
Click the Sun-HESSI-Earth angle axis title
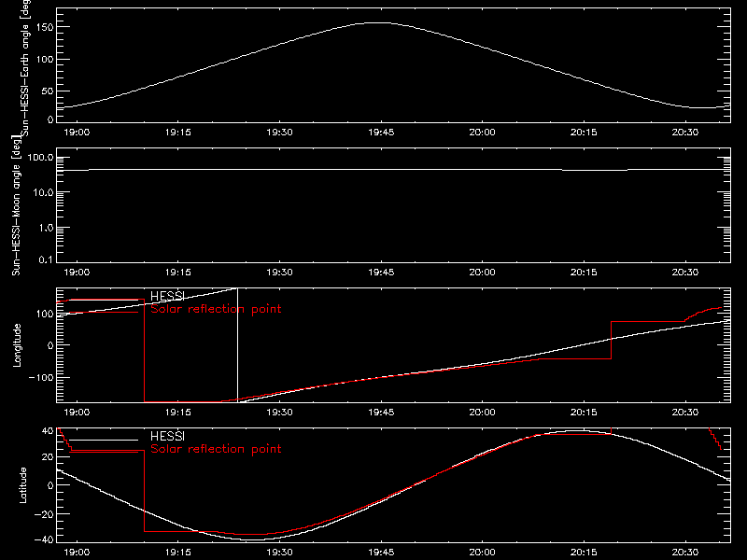(x=25, y=67)
